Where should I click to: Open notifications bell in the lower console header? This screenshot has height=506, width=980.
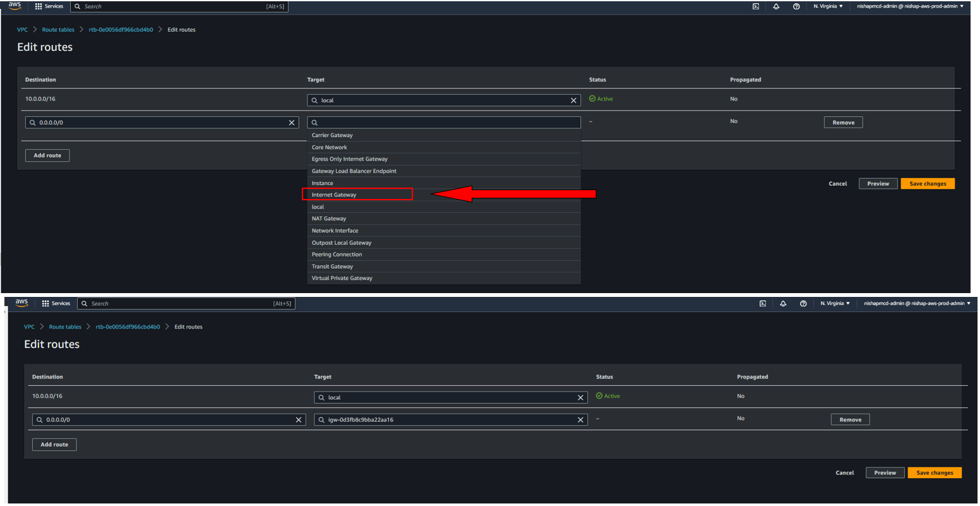[783, 304]
